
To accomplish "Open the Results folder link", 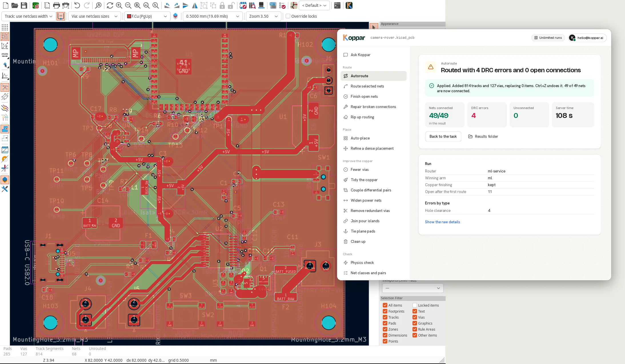I will pos(483,136).
